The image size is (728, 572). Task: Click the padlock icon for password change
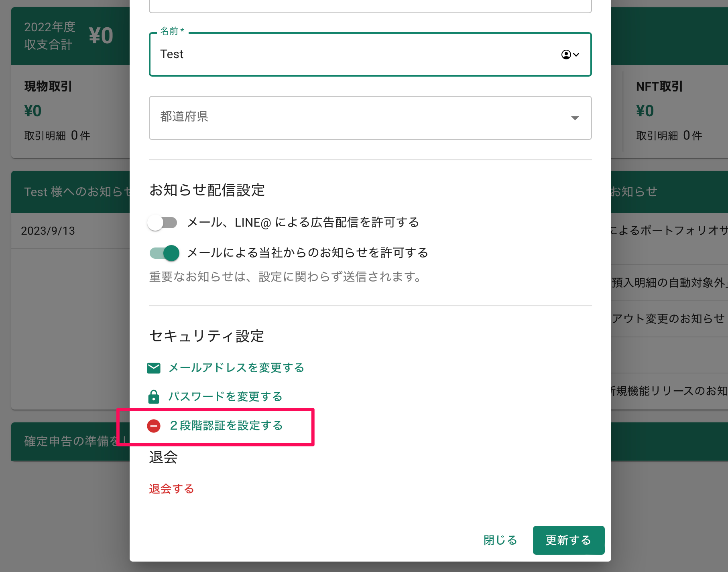154,397
